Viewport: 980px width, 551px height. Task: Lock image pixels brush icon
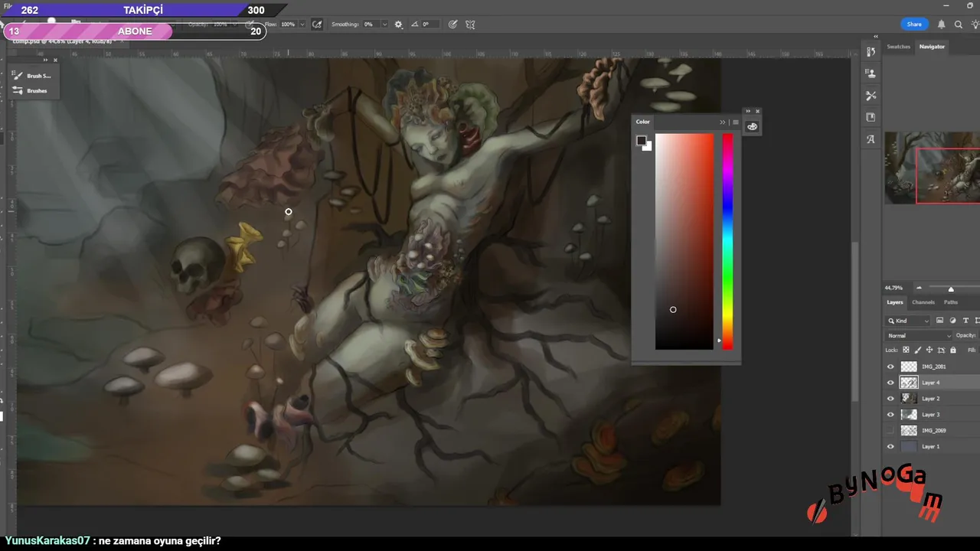(918, 350)
